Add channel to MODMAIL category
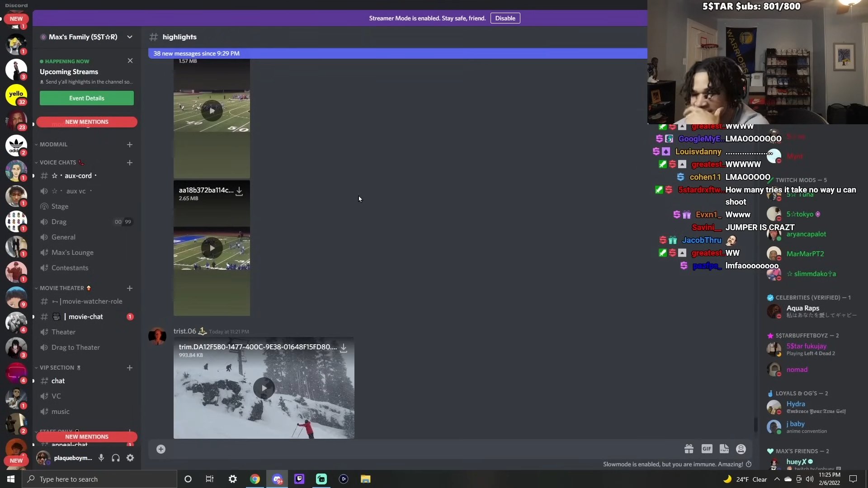 click(130, 145)
